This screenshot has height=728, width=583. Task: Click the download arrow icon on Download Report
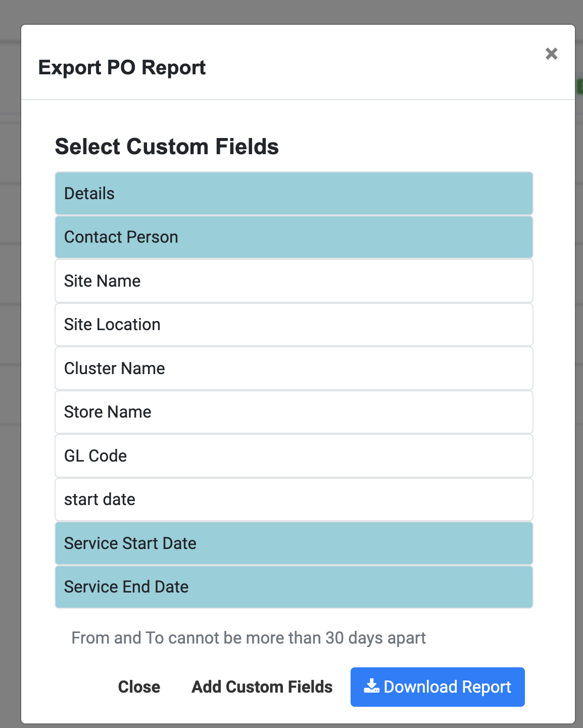[x=372, y=687]
